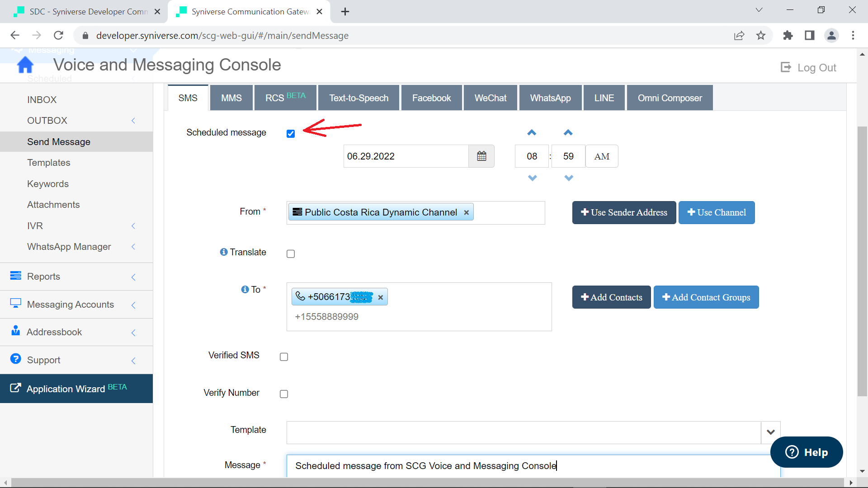This screenshot has width=868, height=488.
Task: Close the SDC Syniverse Developer Community tab
Action: click(x=157, y=12)
